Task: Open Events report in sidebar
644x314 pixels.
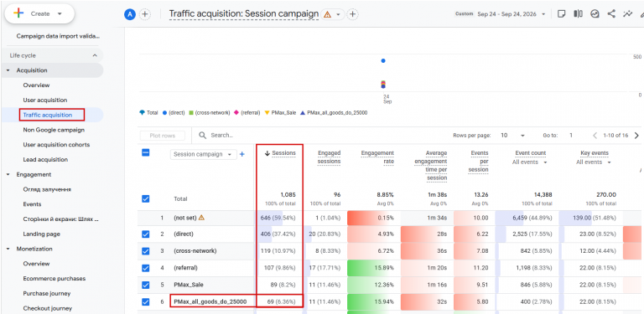Action: point(32,204)
